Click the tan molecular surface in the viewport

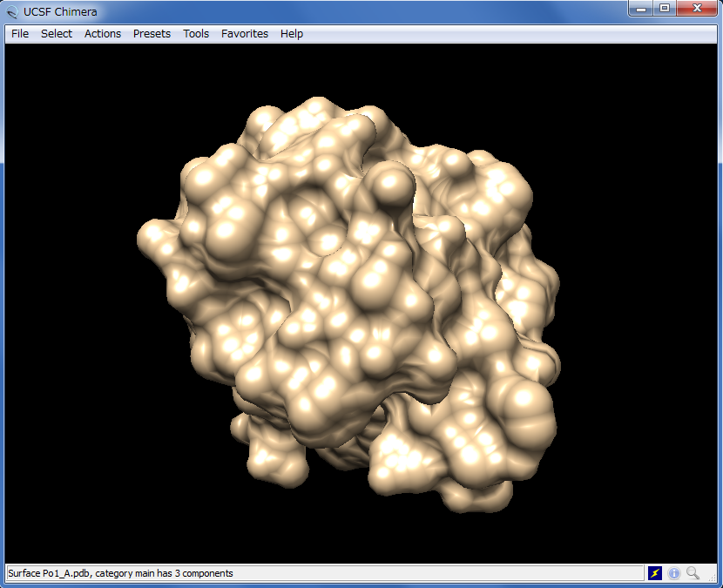(348, 305)
